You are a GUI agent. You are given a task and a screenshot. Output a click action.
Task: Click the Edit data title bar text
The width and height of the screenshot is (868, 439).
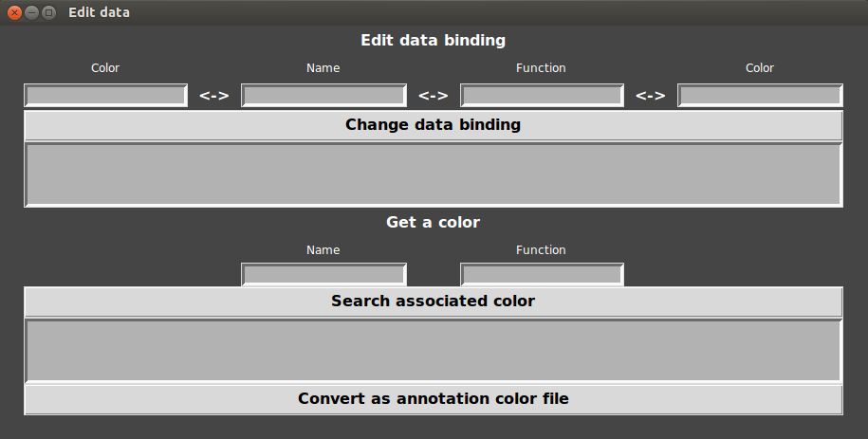(x=100, y=13)
